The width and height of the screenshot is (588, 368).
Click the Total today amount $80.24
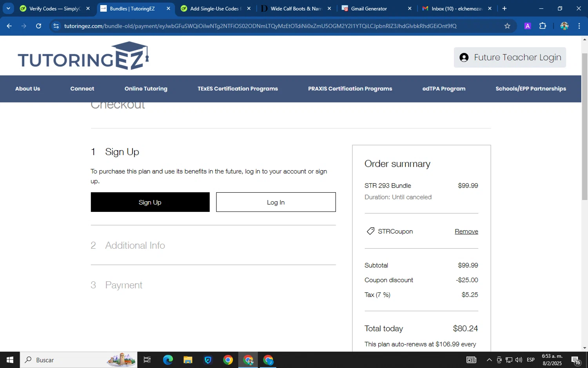click(465, 328)
